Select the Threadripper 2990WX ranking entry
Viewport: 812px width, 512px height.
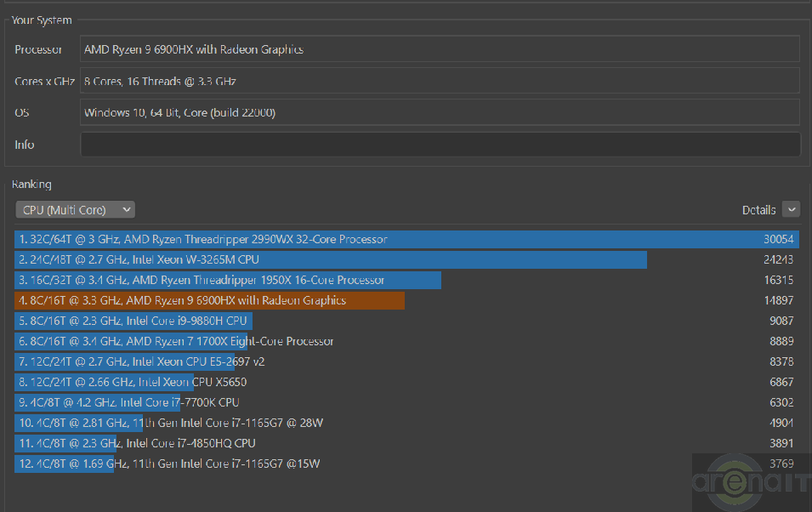click(203, 240)
